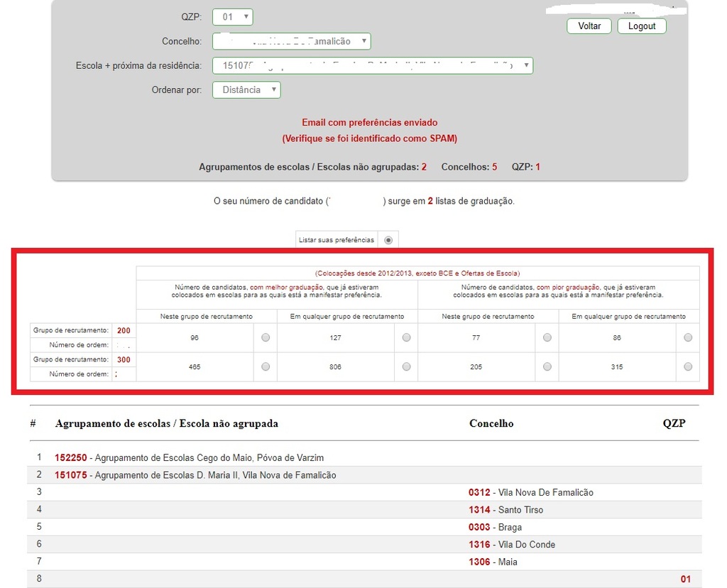The height and width of the screenshot is (588, 727).
Task: Click concelho code 1316 Vila Do Conde
Action: (479, 545)
